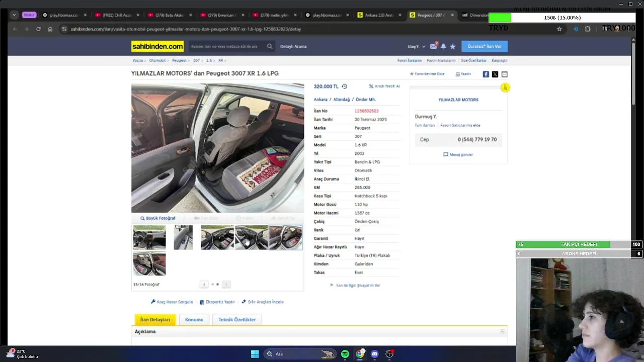The height and width of the screenshot is (362, 644).
Task: Open browser extensions puzzle icon
Action: point(588,29)
